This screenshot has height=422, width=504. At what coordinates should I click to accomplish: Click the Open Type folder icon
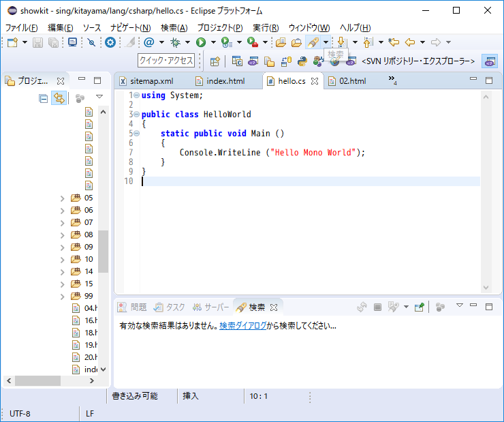[281, 42]
